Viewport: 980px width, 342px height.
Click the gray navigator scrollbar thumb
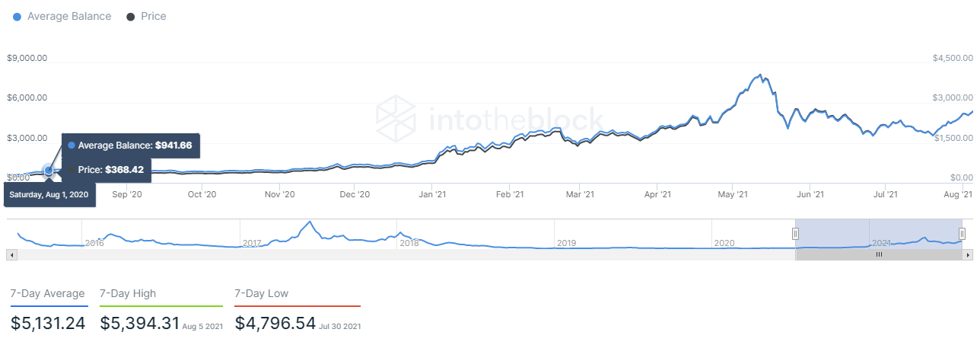[x=879, y=255]
